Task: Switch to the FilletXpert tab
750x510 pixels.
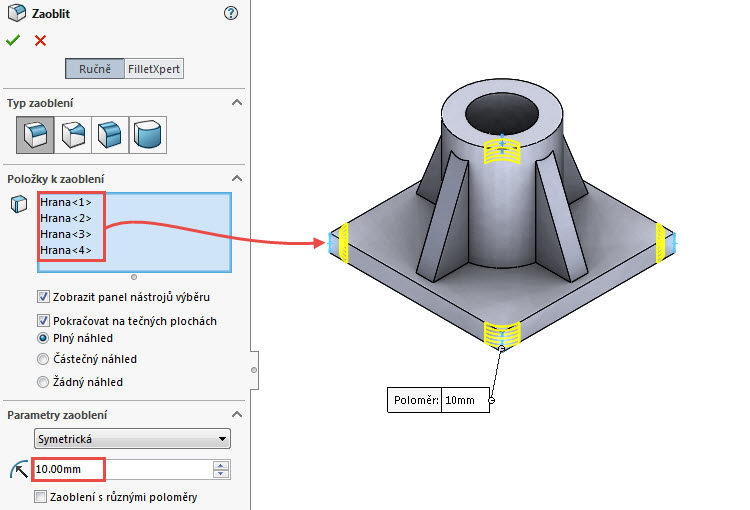Action: (154, 69)
